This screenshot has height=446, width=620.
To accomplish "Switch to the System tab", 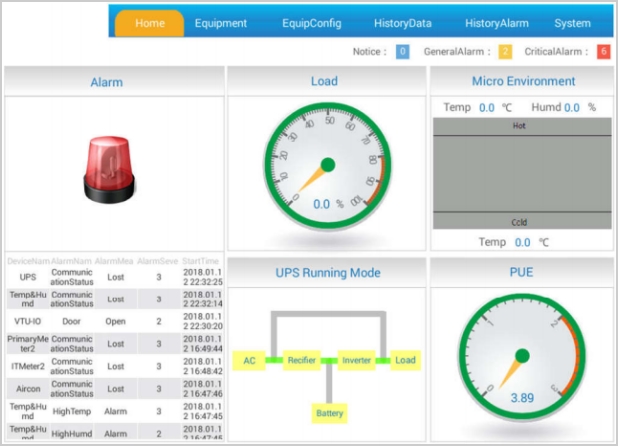I will (572, 23).
